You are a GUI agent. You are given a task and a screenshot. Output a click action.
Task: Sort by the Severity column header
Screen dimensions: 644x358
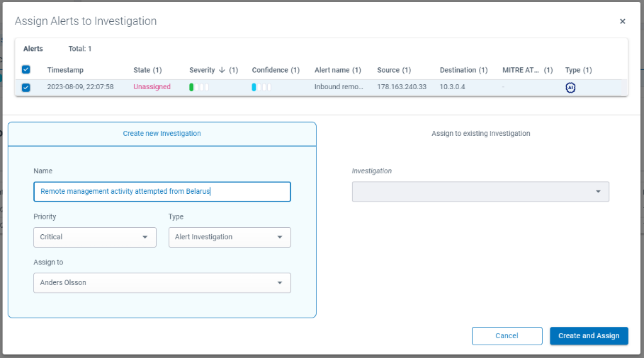(202, 70)
